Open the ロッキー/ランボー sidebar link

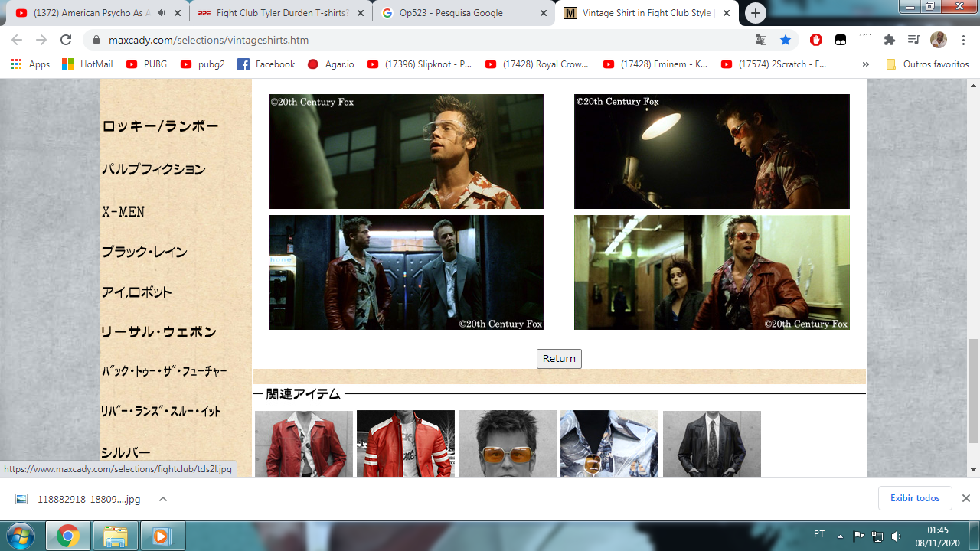pos(160,126)
